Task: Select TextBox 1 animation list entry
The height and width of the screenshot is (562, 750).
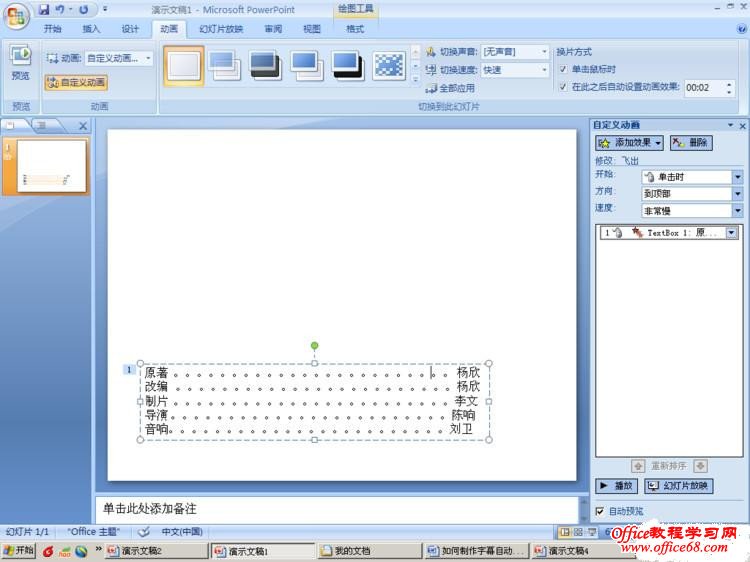Action: pyautogui.click(x=669, y=233)
